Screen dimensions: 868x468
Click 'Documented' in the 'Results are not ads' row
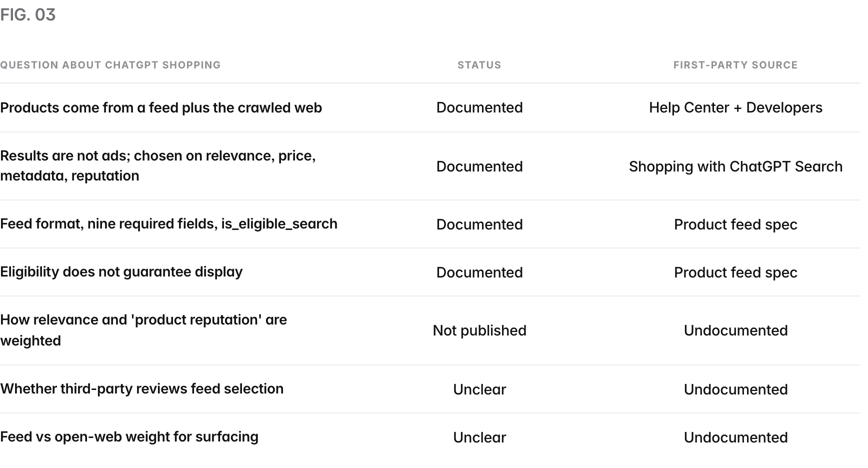pos(479,166)
